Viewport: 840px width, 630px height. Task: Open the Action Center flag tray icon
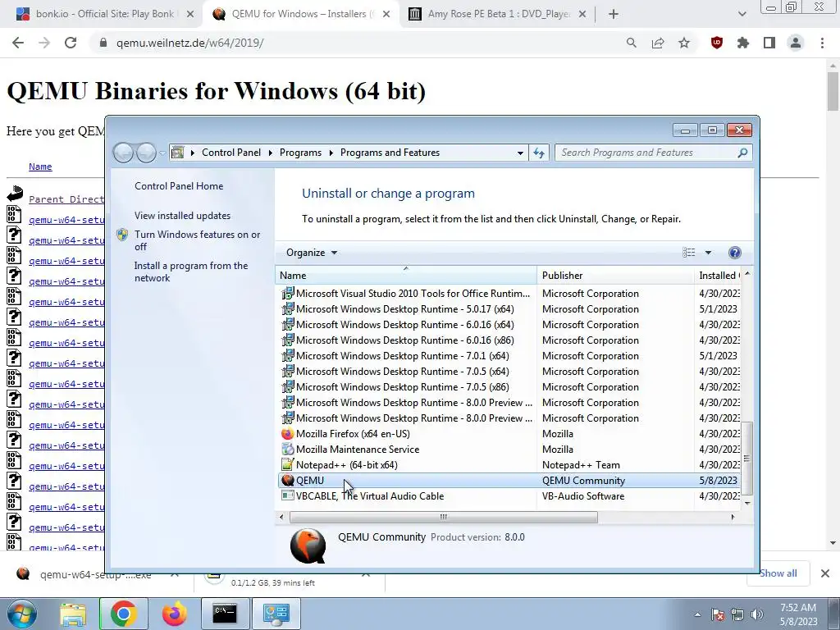point(718,614)
